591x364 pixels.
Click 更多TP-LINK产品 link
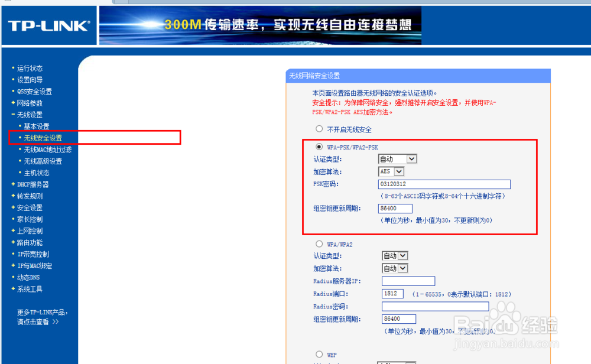click(x=42, y=317)
